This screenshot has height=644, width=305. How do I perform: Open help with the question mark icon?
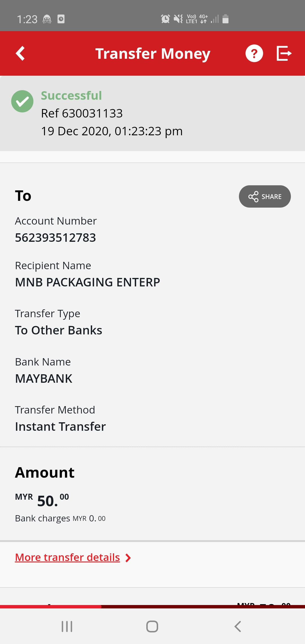tap(254, 53)
